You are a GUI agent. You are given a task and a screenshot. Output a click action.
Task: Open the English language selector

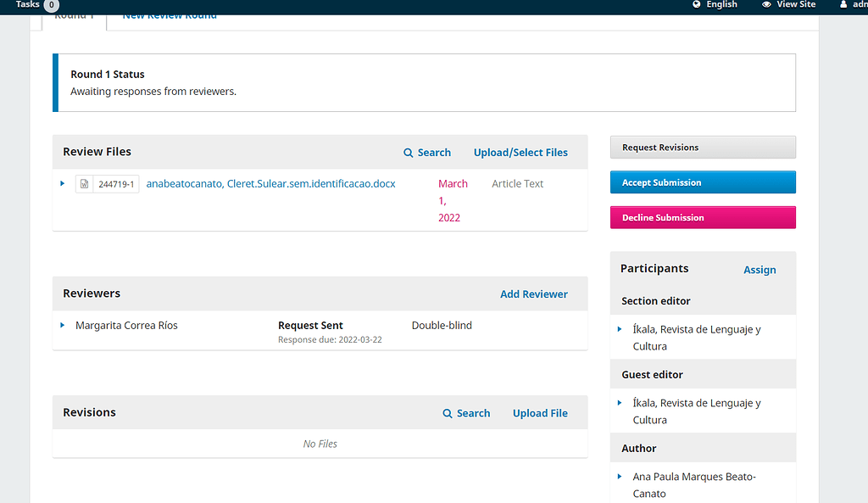[x=715, y=4]
